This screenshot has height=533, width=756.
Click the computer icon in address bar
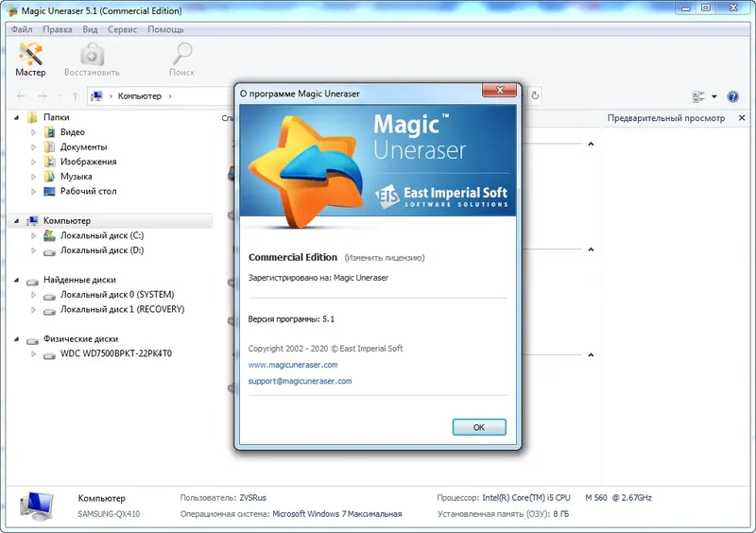pos(96,96)
